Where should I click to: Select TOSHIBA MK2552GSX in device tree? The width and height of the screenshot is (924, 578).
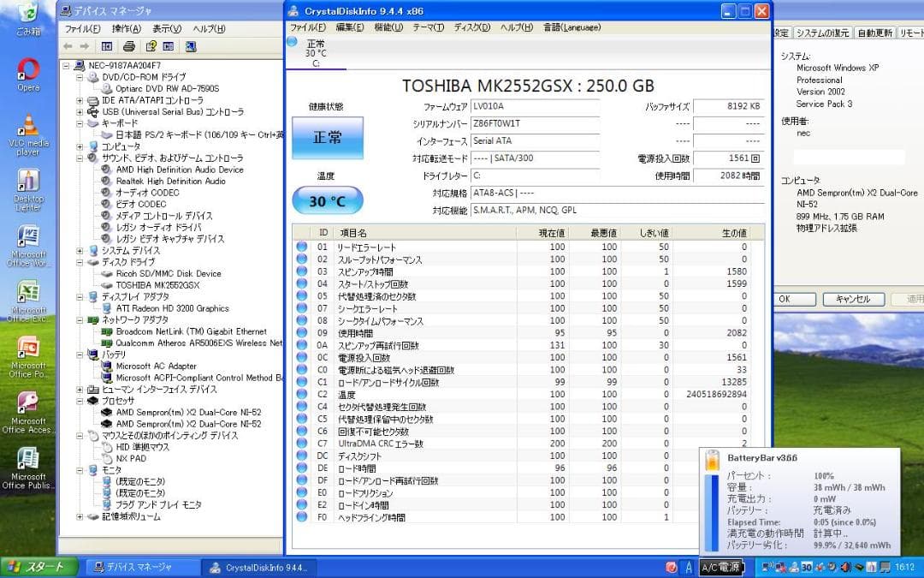coord(158,285)
